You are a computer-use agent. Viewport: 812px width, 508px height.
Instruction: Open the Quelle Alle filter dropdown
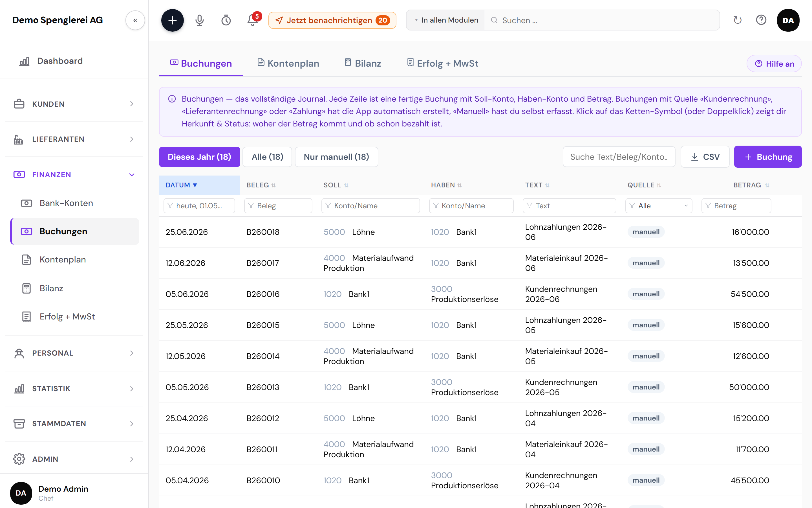659,206
